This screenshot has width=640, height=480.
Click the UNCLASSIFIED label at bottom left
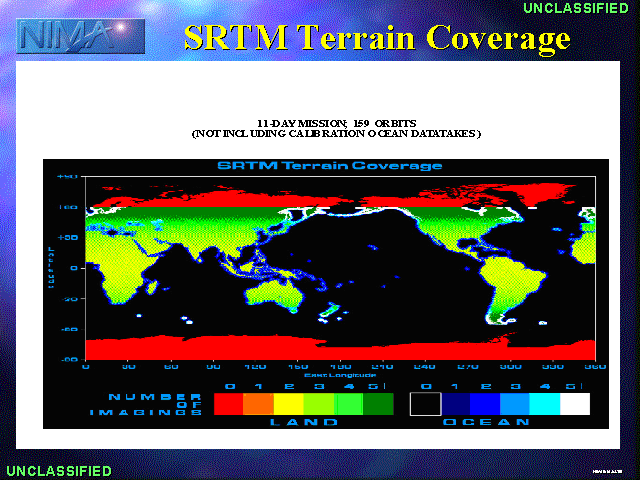coord(59,470)
